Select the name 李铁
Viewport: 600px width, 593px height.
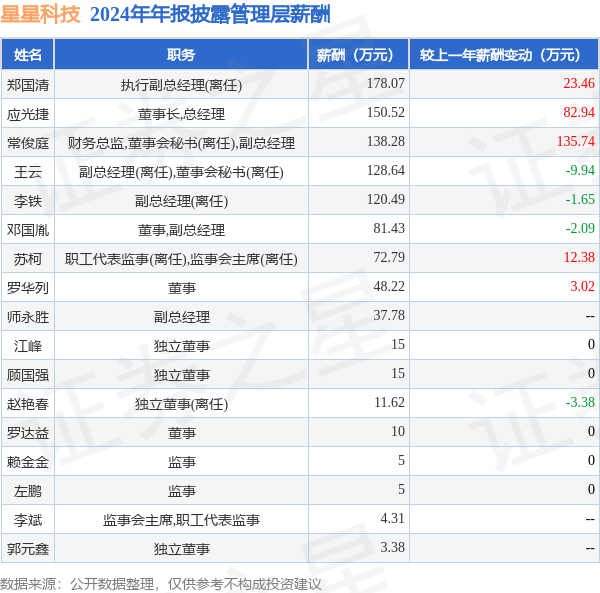pos(28,201)
